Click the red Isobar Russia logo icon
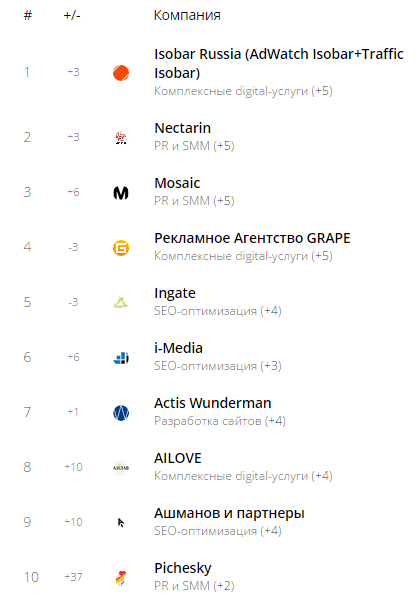Viewport: 420px width, 608px height. (x=121, y=73)
